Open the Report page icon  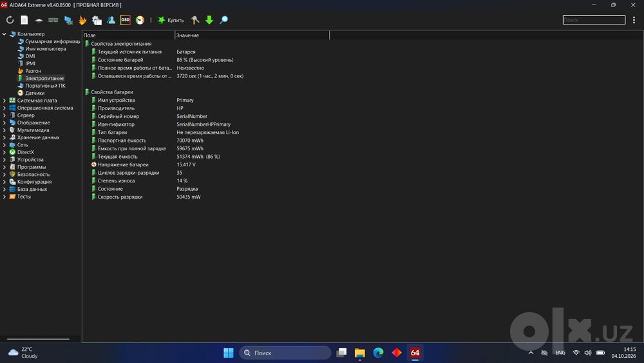(x=24, y=20)
